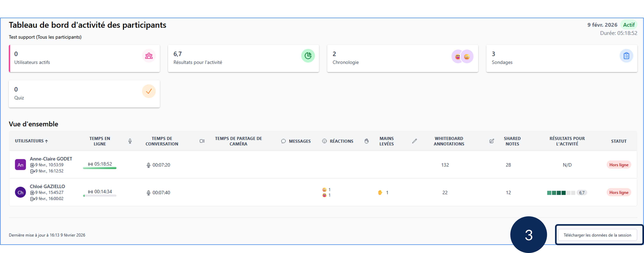Click the raised hand header icon
Screen dimensions: 644x253
coord(367,141)
